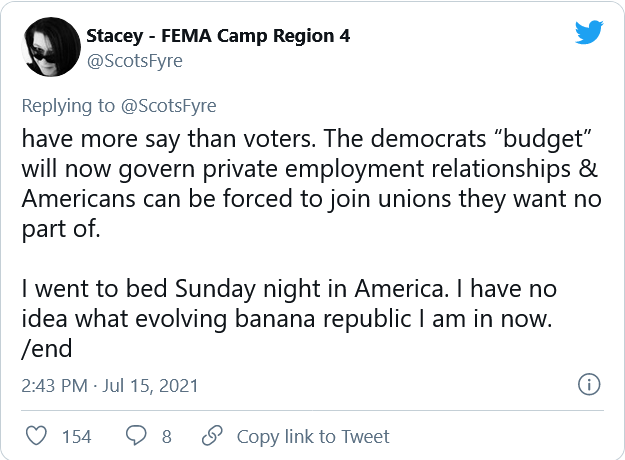Click the Twitter bird logo

tap(588, 35)
